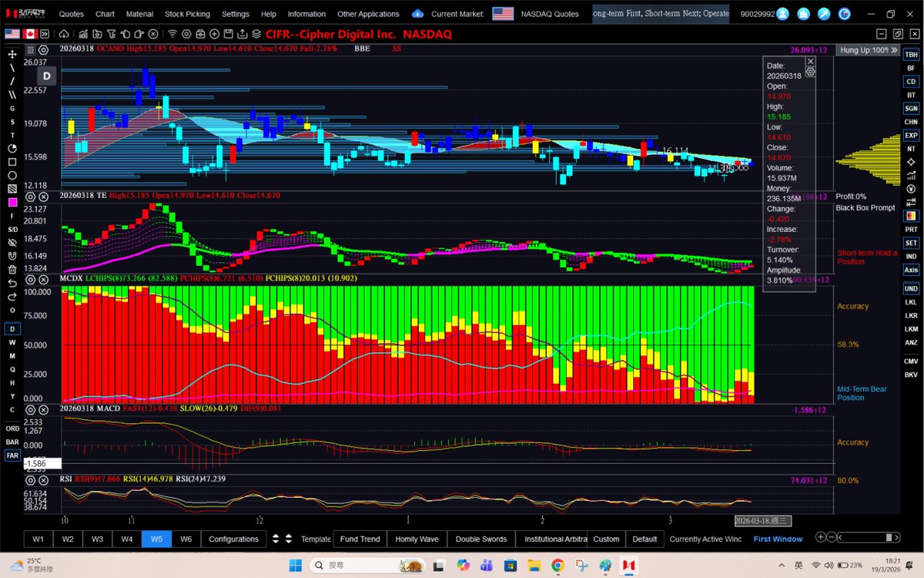This screenshot has width=924, height=578.
Task: Select Institutional Arbitrage template
Action: pyautogui.click(x=555, y=539)
